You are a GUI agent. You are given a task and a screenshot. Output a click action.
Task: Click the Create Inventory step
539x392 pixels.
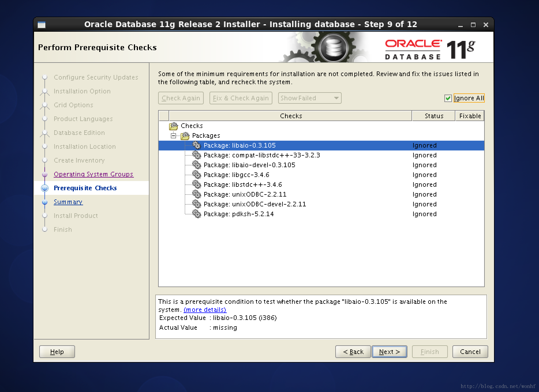coord(79,160)
